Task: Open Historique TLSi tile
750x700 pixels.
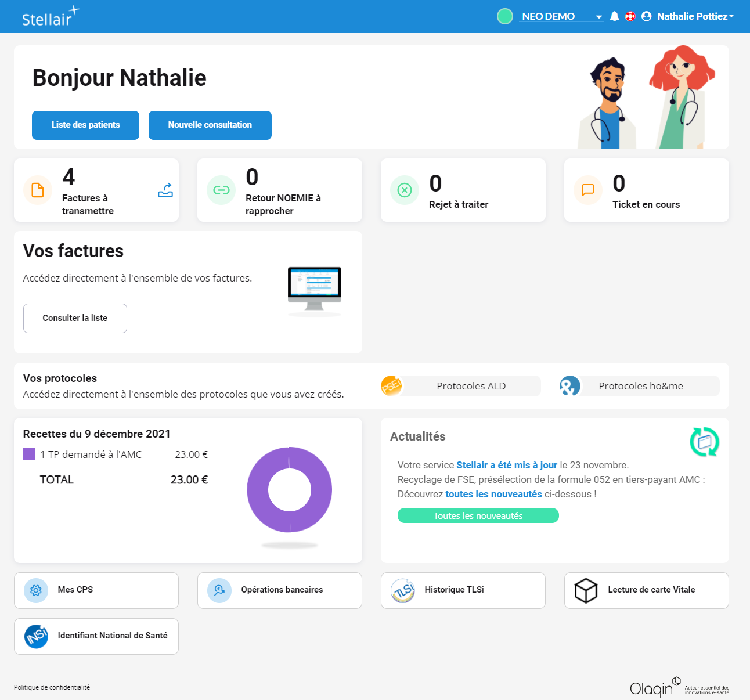Action: (463, 590)
